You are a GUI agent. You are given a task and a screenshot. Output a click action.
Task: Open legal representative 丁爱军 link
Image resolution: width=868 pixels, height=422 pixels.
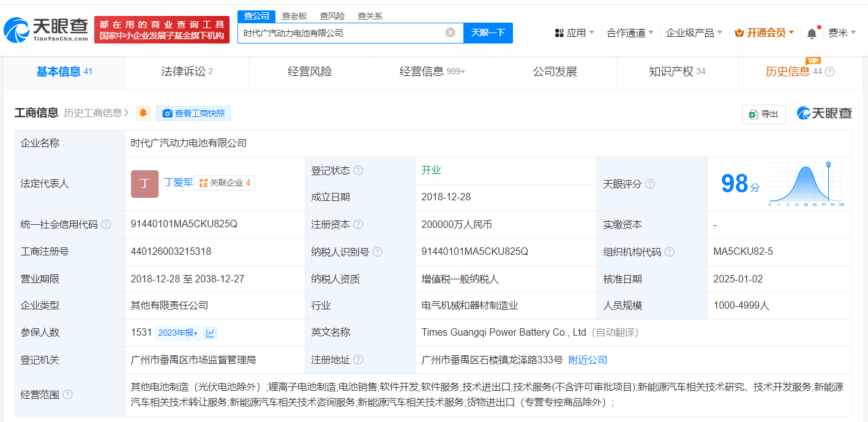tap(178, 182)
